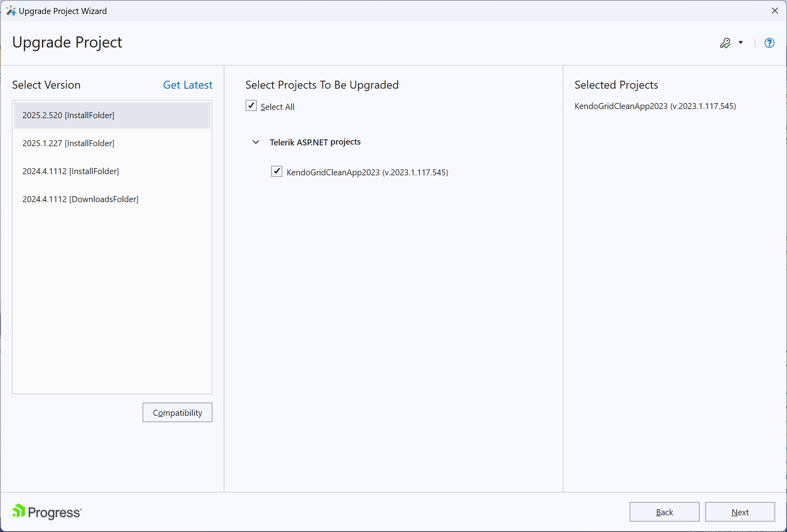This screenshot has width=787, height=532.
Task: Click the Select All label text
Action: coord(277,107)
